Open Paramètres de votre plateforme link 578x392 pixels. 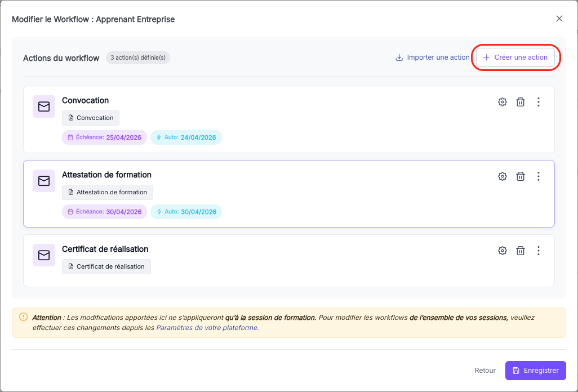pyautogui.click(x=207, y=328)
